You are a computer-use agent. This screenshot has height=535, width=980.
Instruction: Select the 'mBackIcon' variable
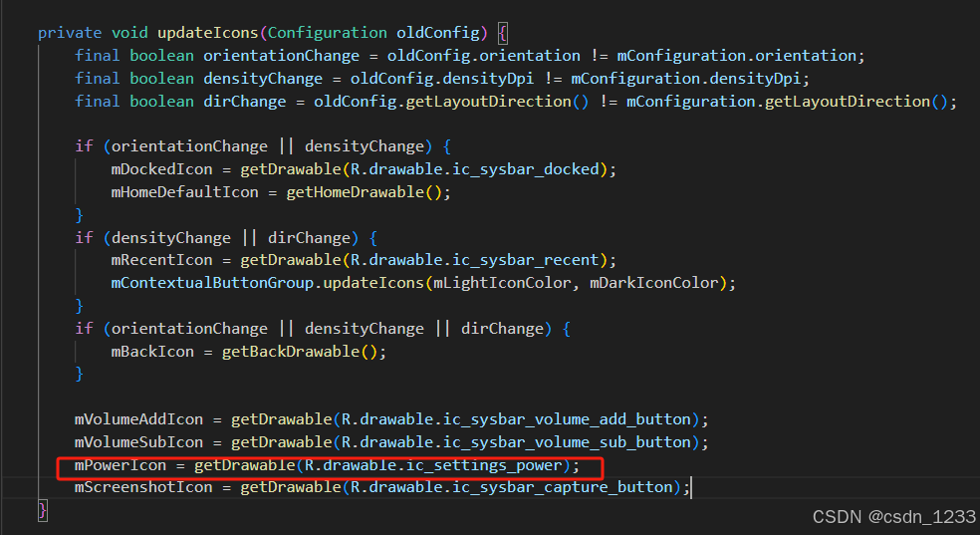(151, 352)
